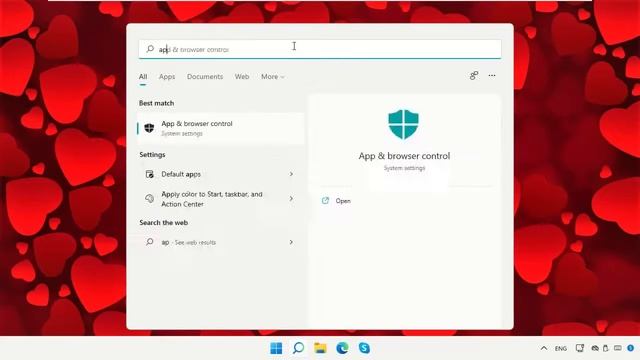Screen dimensions: 640x360
Task: Open App & browser control best match result
Action: click(221, 128)
